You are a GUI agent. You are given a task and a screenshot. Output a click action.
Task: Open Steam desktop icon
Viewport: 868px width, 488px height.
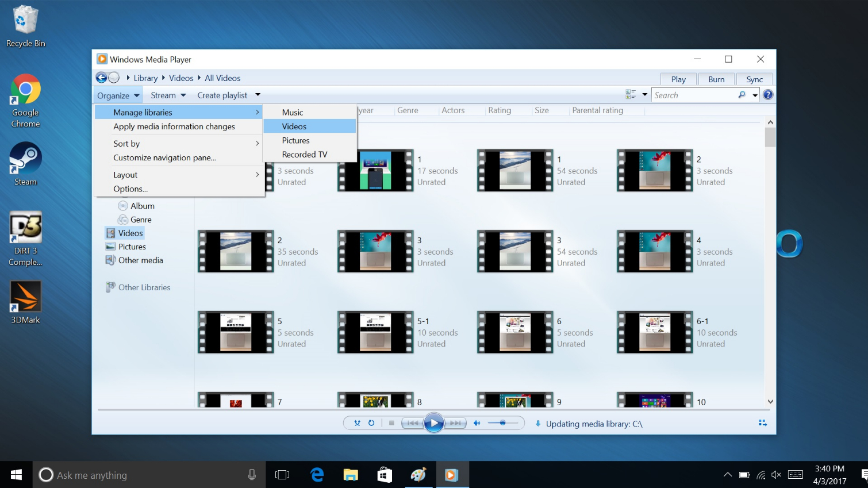[25, 164]
